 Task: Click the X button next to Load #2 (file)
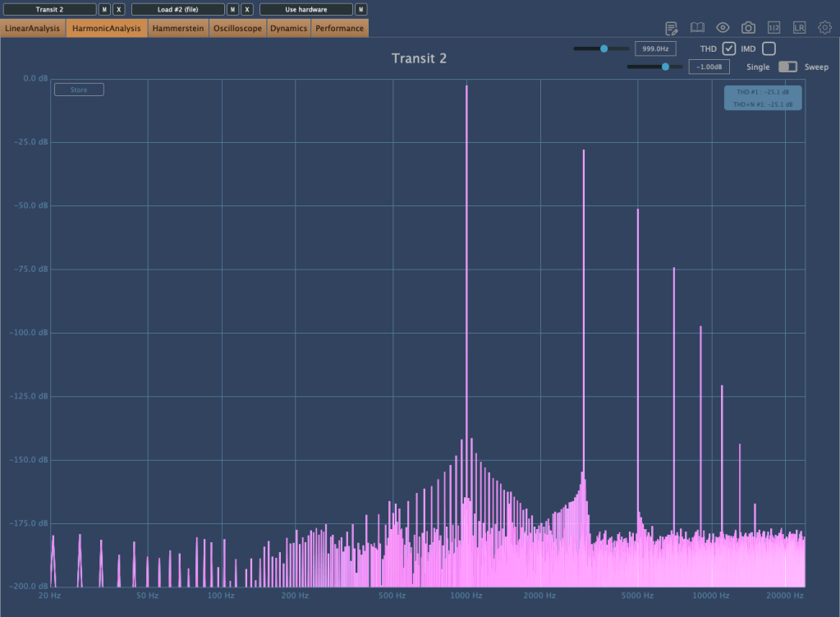(247, 10)
